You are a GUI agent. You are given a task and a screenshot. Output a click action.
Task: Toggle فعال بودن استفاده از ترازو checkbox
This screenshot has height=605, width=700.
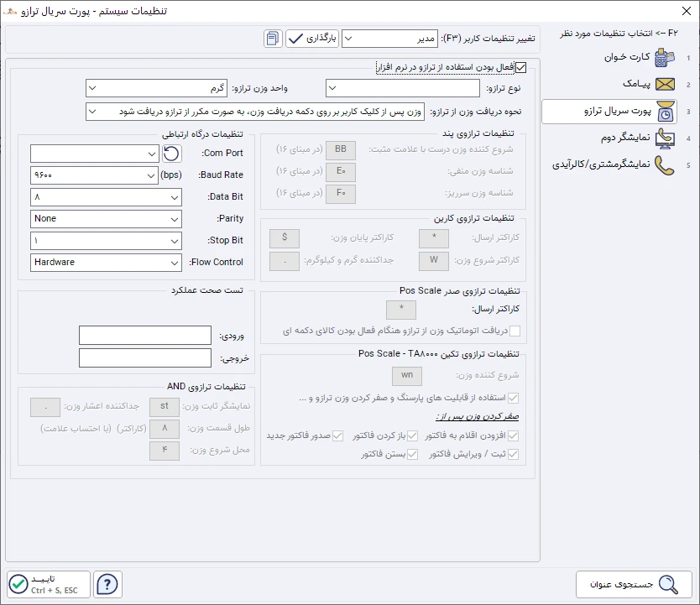521,68
